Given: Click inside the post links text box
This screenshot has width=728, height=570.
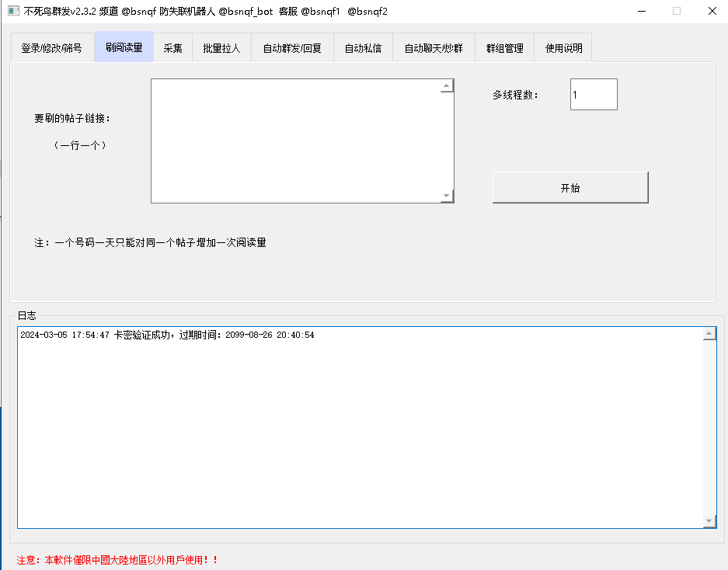Looking at the screenshot, I should pyautogui.click(x=295, y=141).
